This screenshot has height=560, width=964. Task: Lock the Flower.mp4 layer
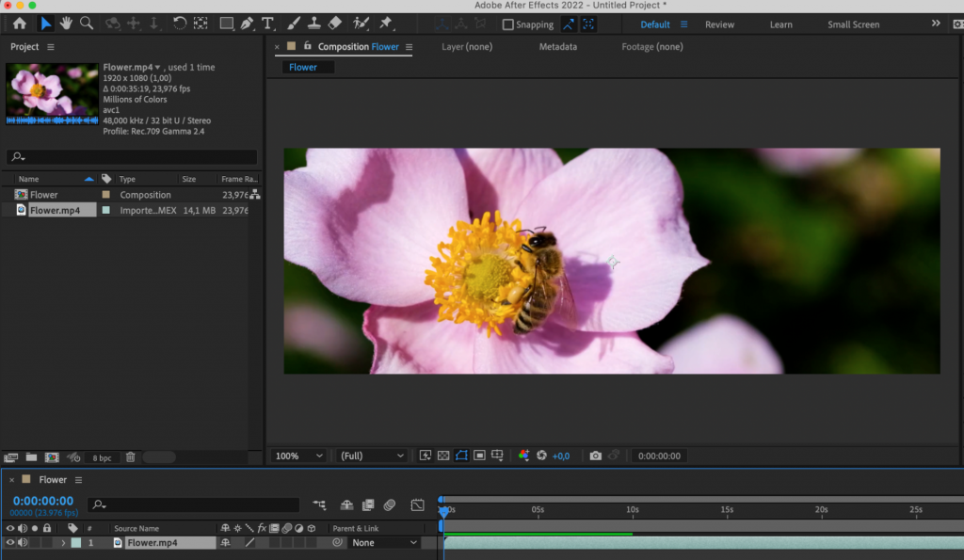[x=45, y=542]
